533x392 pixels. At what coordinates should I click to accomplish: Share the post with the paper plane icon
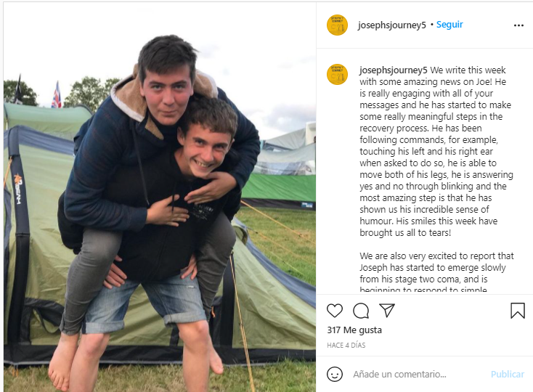point(387,310)
